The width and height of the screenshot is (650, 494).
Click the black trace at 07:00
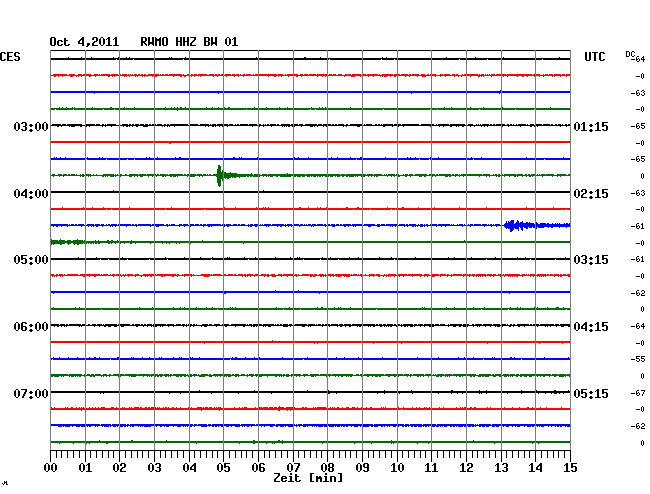[x=310, y=392]
